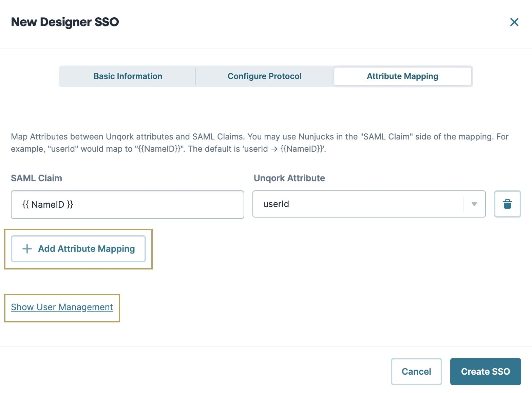Select the Attribute Mapping tab
Image resolution: width=532 pixels, height=393 pixels.
coord(402,76)
